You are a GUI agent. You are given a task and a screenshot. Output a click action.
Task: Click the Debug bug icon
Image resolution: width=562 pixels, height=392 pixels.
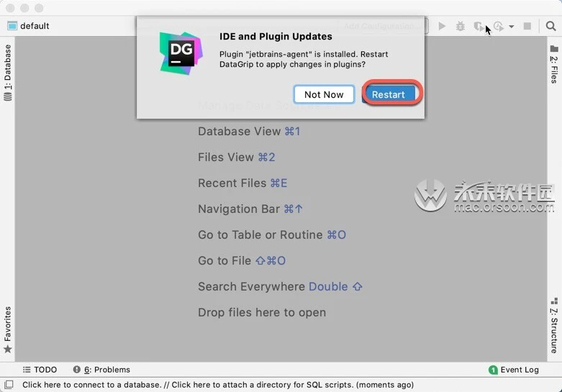[x=461, y=26]
